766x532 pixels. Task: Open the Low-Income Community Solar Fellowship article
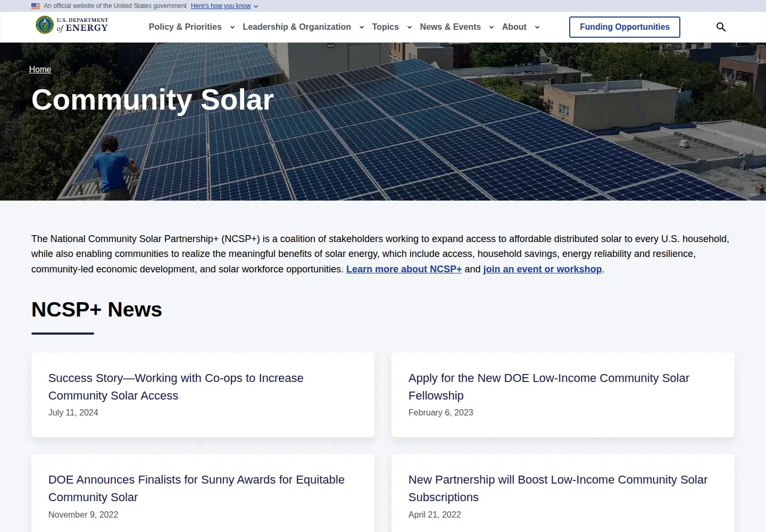pyautogui.click(x=549, y=387)
